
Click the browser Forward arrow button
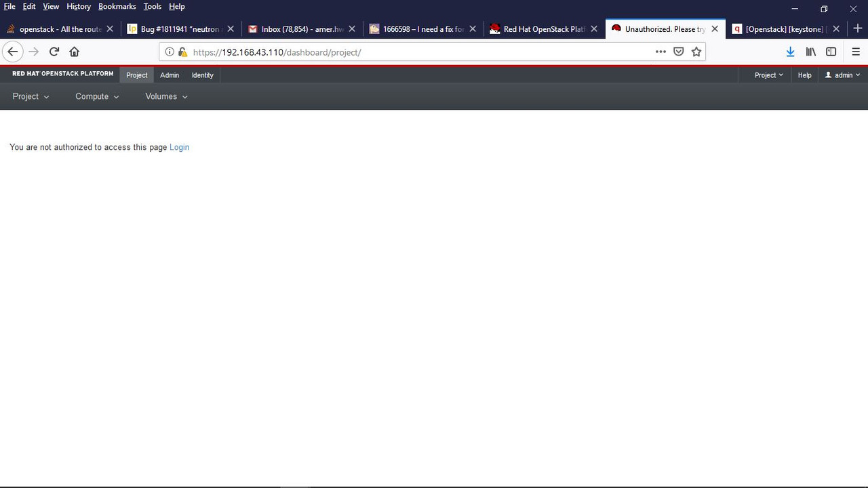[33, 52]
